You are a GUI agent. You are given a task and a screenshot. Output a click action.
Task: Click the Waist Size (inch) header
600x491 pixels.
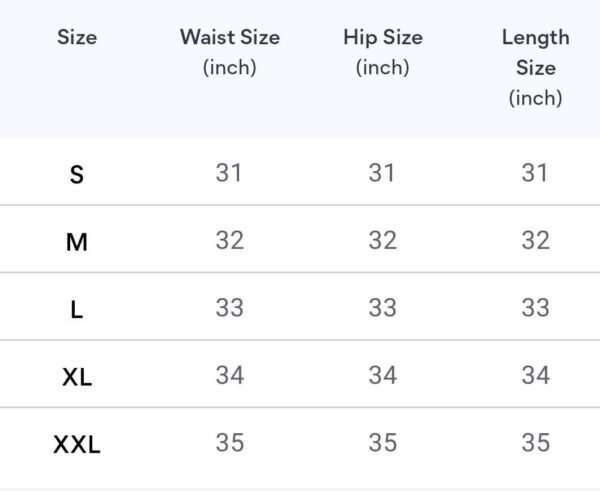[230, 52]
